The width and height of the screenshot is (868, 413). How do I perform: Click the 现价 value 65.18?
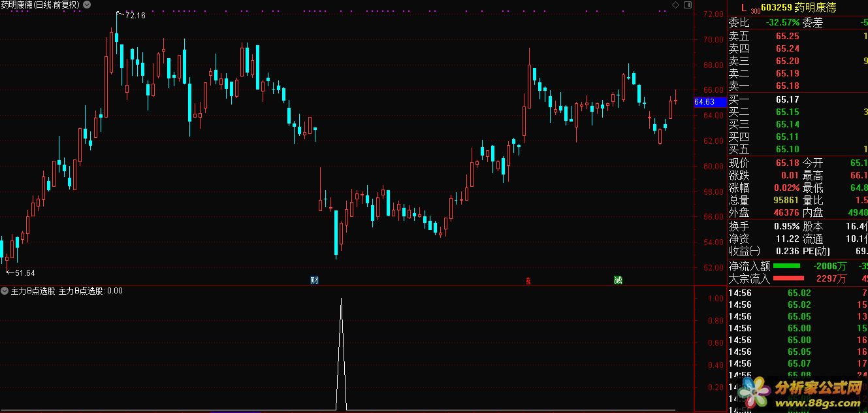point(787,163)
